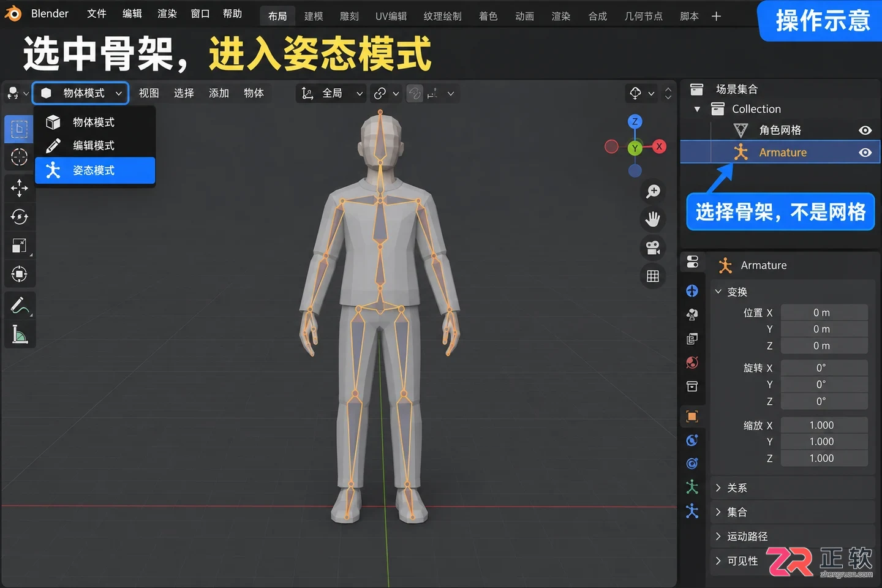Switch to the 雕刻 workspace tab
Image resolution: width=882 pixels, height=588 pixels.
tap(349, 16)
